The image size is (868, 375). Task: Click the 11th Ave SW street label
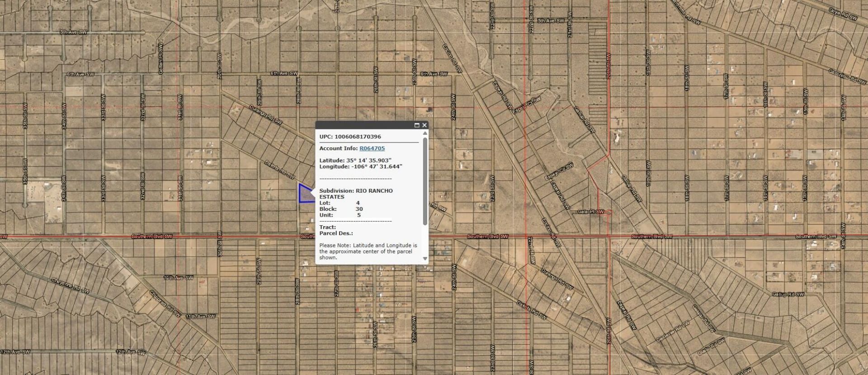200,317
